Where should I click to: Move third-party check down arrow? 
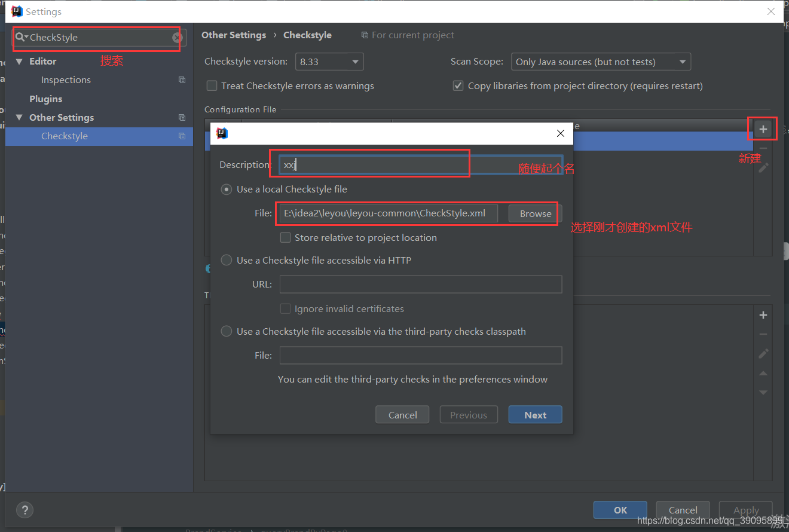point(763,393)
